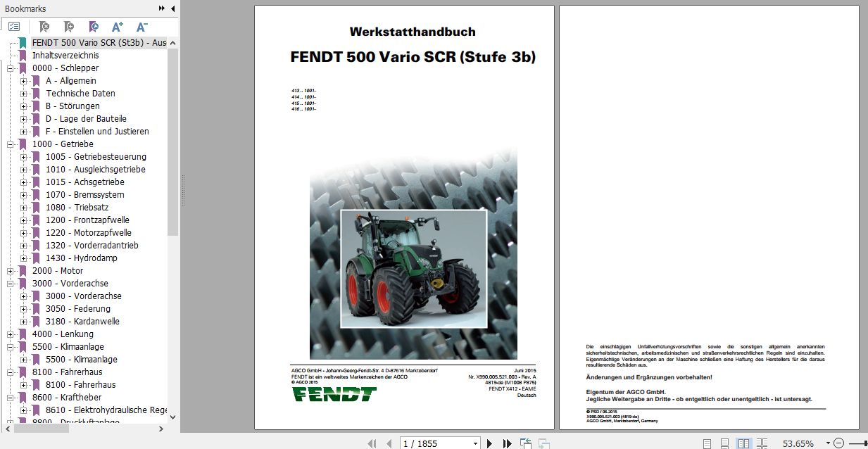The width and height of the screenshot is (868, 449).
Task: Expand the B - Störungen bookmark
Action: pos(24,106)
